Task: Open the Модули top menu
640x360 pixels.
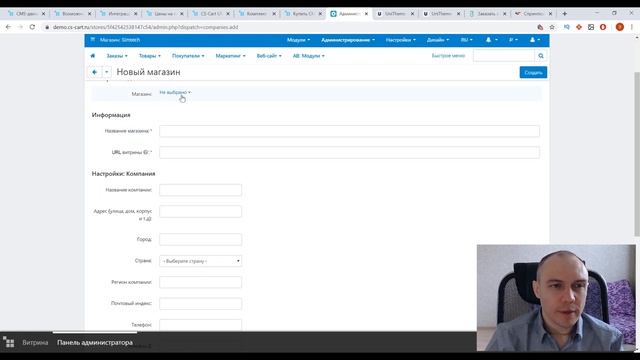Action: tap(298, 40)
